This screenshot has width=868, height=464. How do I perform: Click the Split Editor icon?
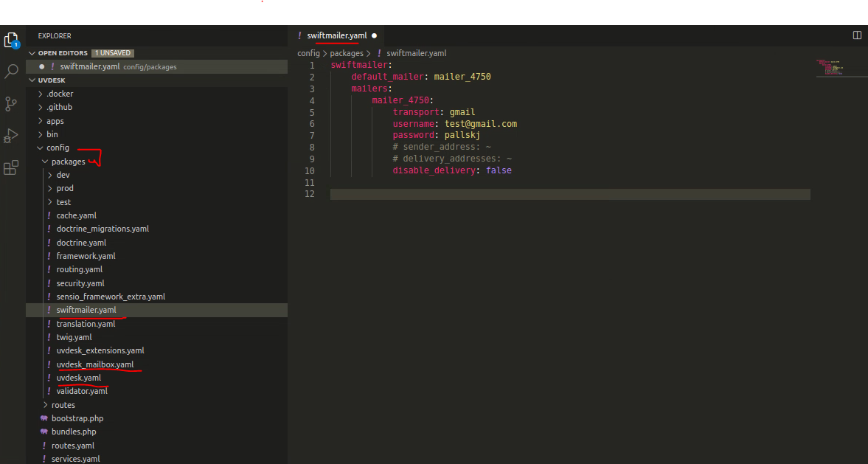tap(857, 35)
